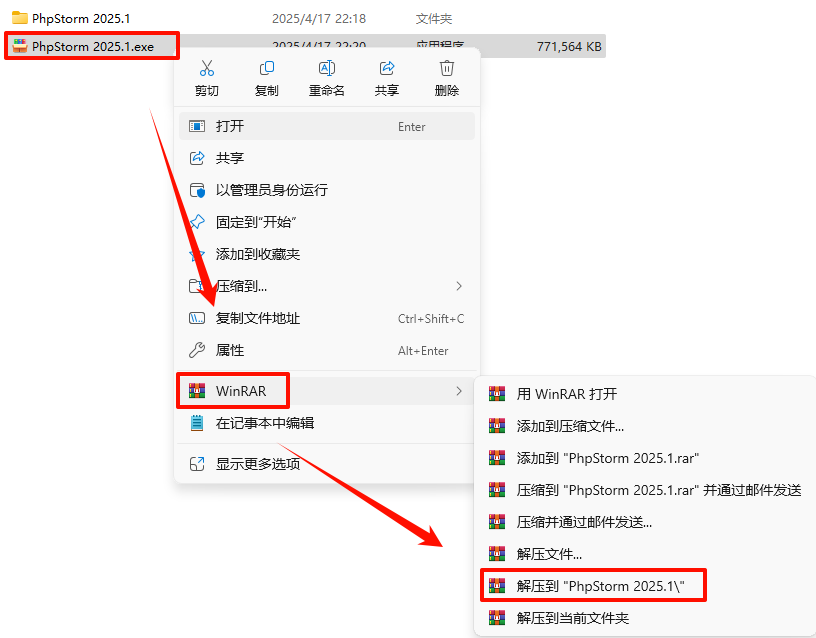Click the PhpStorm 2025.1.exe file icon
816x638 pixels.
tap(20, 46)
